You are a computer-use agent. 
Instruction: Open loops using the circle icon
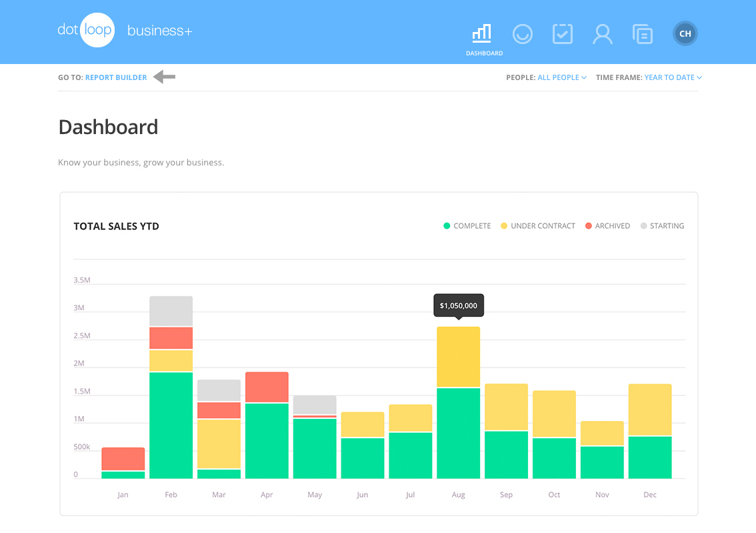[x=523, y=33]
